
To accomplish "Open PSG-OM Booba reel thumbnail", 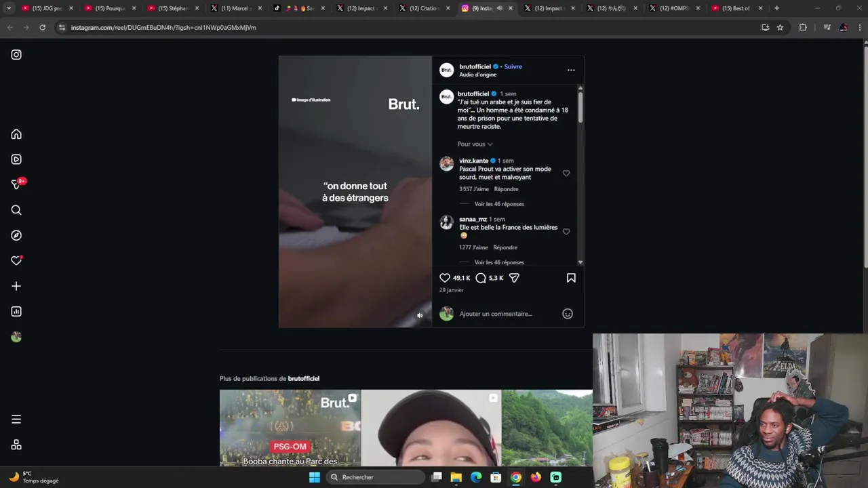I will (x=290, y=428).
